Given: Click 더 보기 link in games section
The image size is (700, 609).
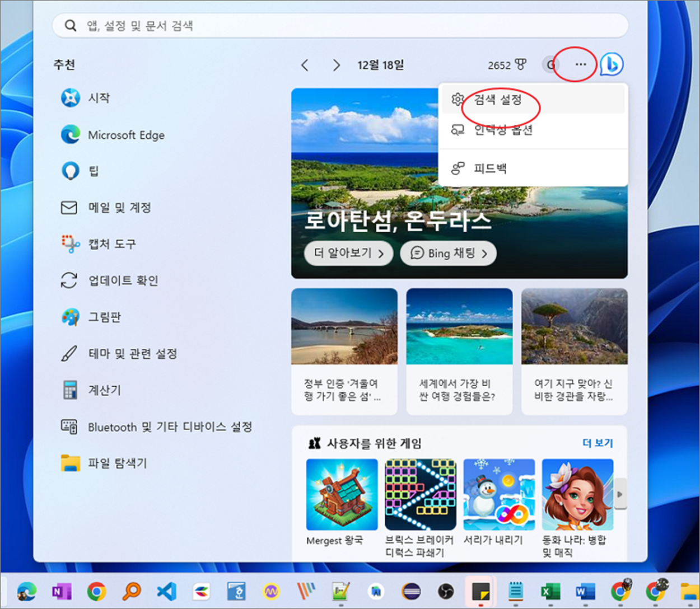Looking at the screenshot, I should coord(598,443).
